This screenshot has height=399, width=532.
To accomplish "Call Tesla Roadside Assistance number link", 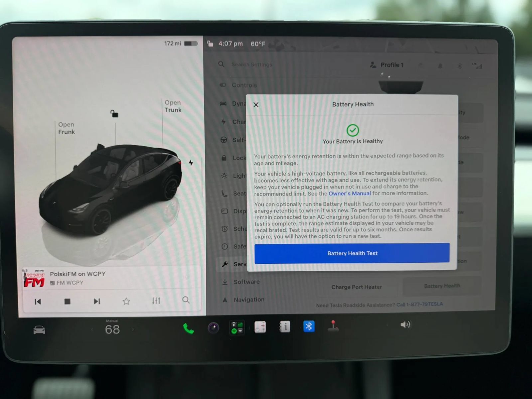I will coord(420,304).
